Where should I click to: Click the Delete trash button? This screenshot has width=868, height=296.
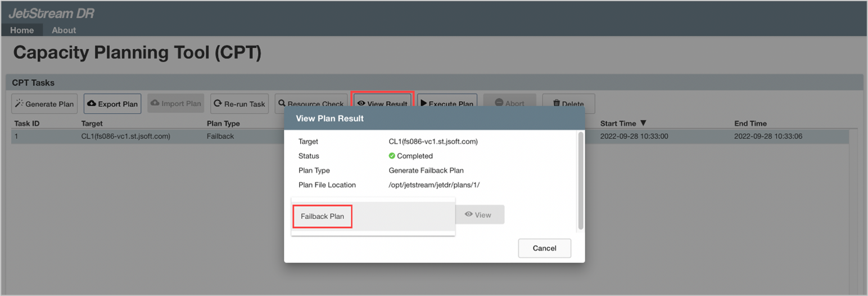pyautogui.click(x=568, y=103)
